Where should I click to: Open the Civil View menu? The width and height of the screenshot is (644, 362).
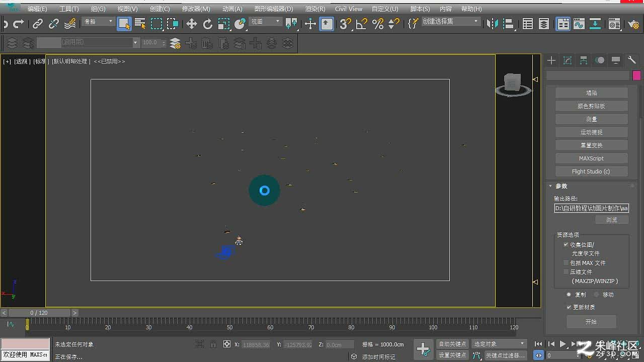point(349,9)
